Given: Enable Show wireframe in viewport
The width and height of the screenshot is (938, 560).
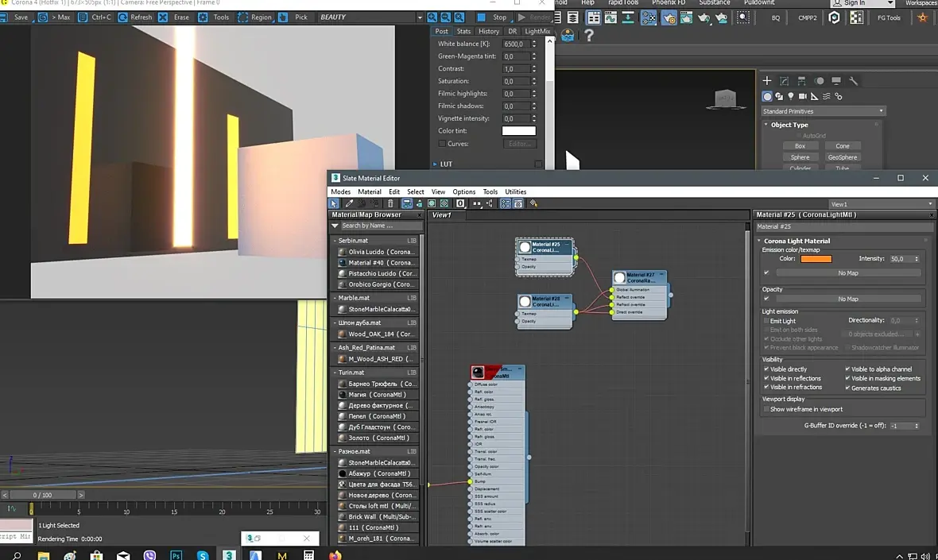Looking at the screenshot, I should [766, 409].
